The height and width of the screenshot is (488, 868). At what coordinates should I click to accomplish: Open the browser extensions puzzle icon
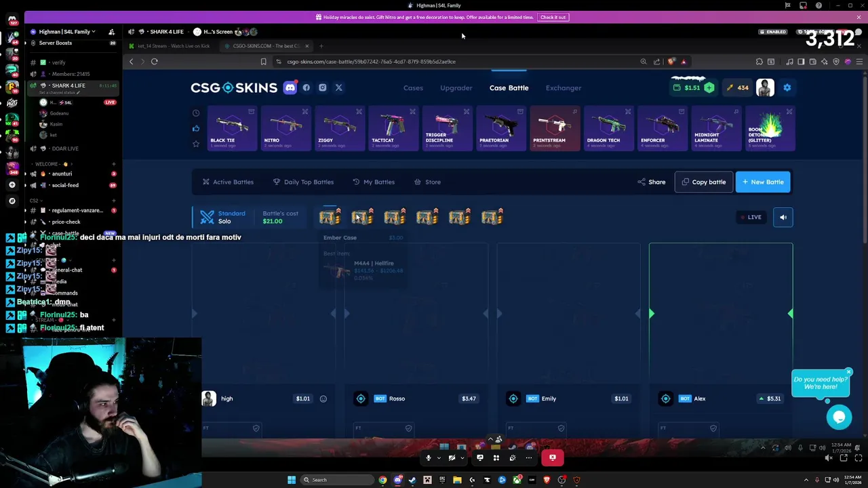[759, 62]
